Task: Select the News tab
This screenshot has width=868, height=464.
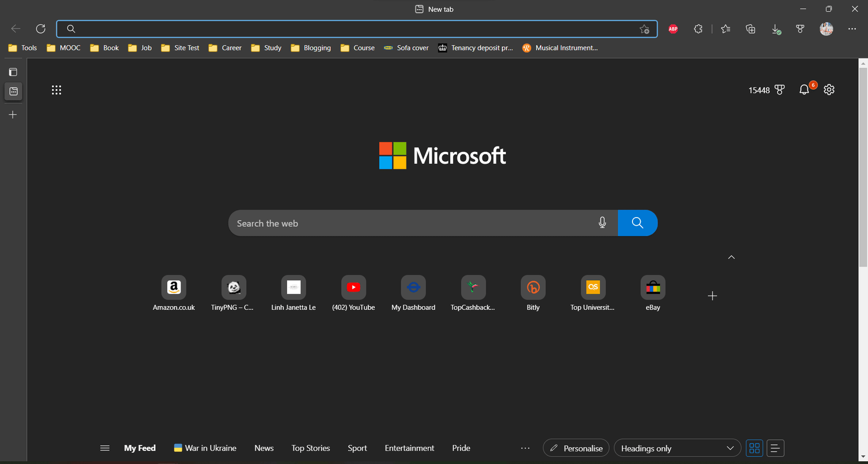Action: tap(264, 448)
